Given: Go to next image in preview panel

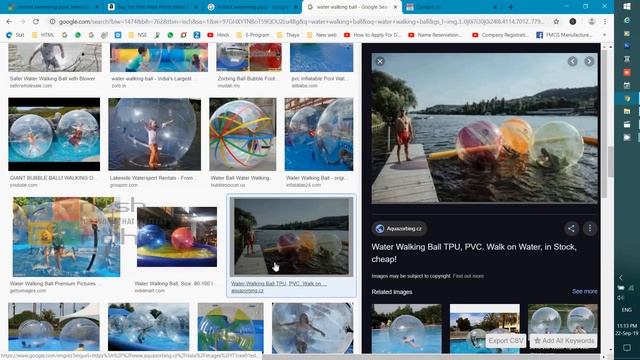Looking at the screenshot, I should [x=589, y=61].
